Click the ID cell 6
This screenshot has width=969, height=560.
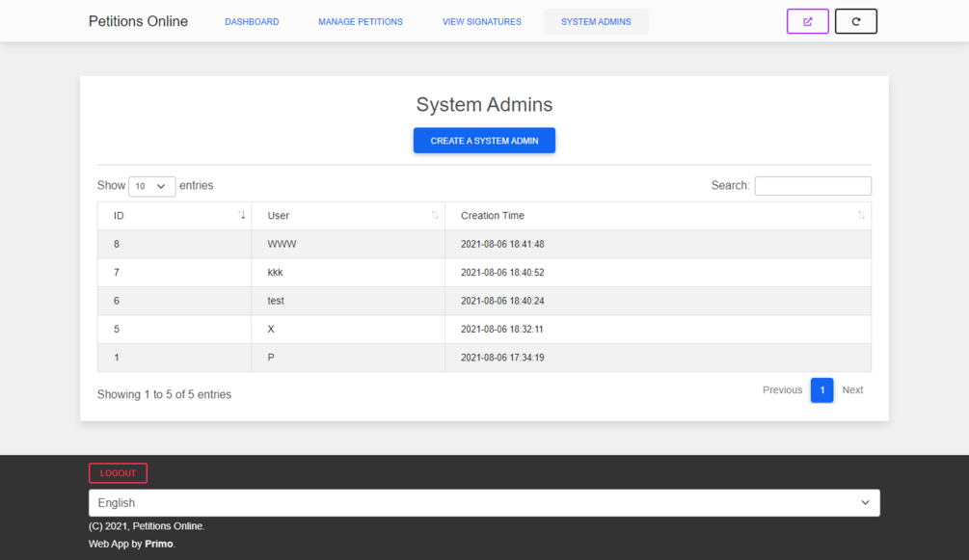[175, 301]
